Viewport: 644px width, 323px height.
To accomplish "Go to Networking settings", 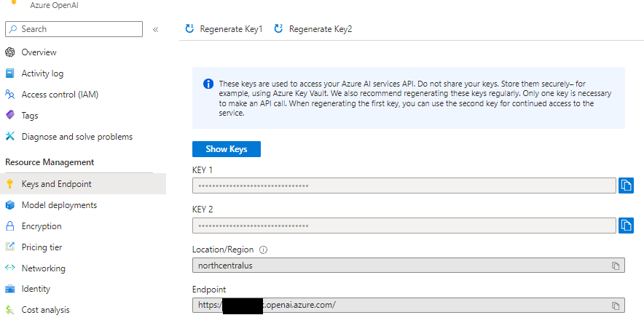I will [x=43, y=268].
